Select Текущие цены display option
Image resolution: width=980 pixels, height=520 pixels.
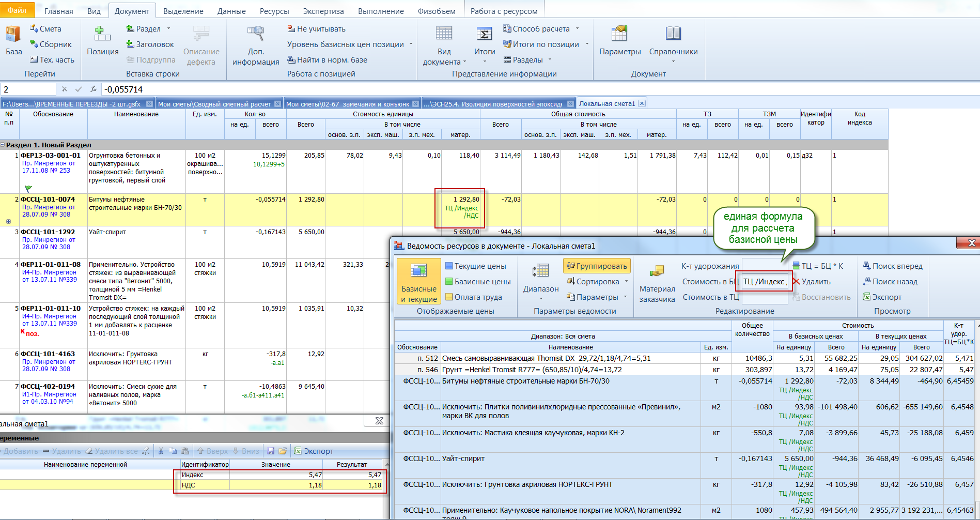coord(475,266)
